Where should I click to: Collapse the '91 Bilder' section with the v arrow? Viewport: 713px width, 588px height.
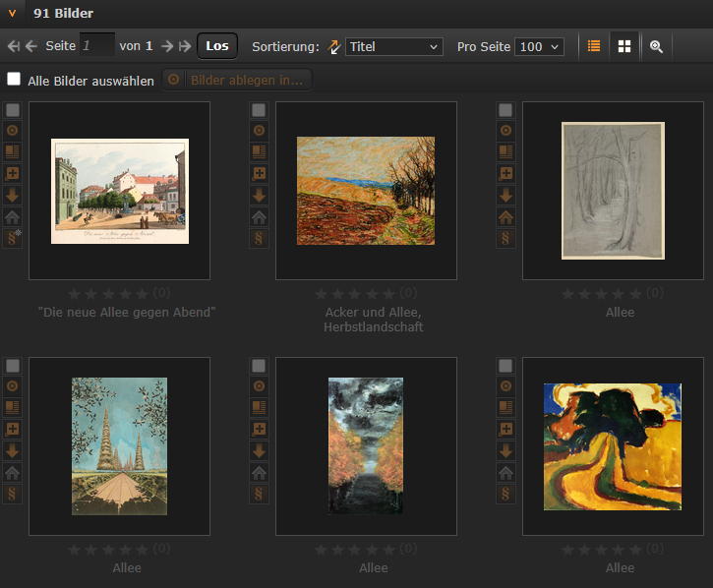click(12, 14)
